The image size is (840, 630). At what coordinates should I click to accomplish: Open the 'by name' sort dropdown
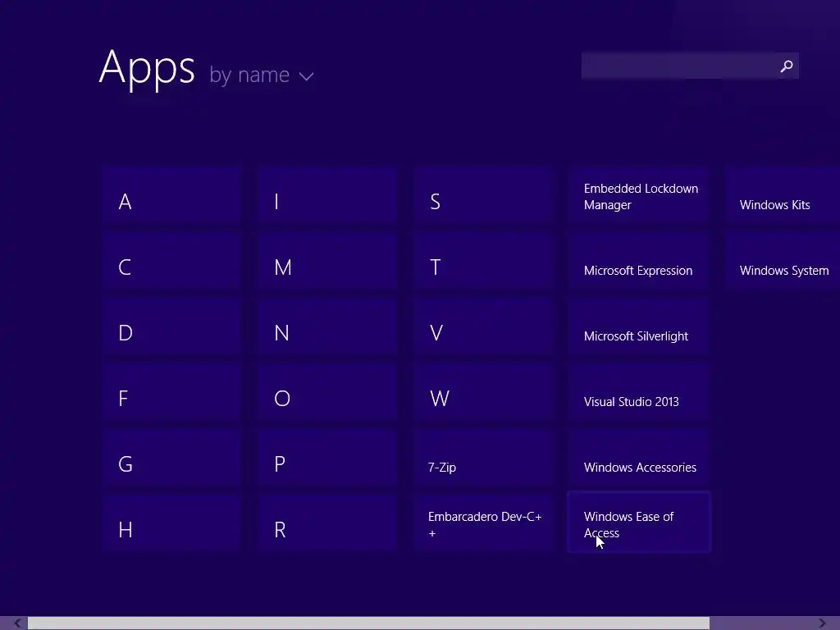point(261,75)
